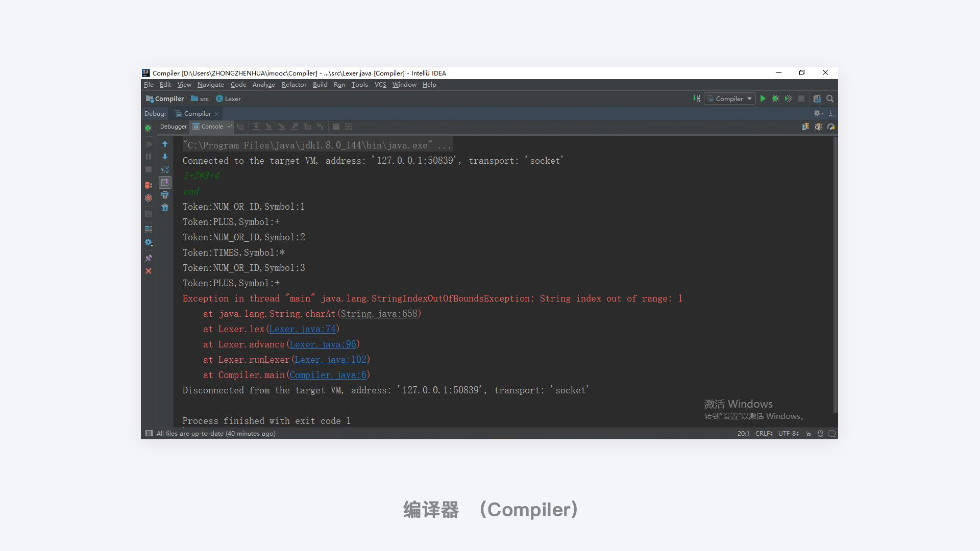980x551 pixels.
Task: Toggle Use Soft Wraps in console
Action: 165,169
